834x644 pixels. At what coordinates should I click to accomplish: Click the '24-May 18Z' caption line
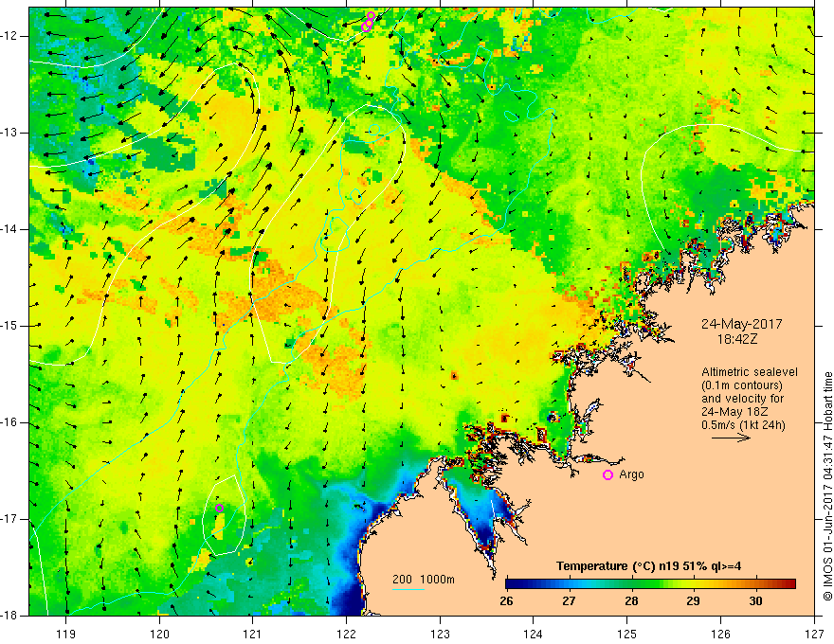(734, 412)
